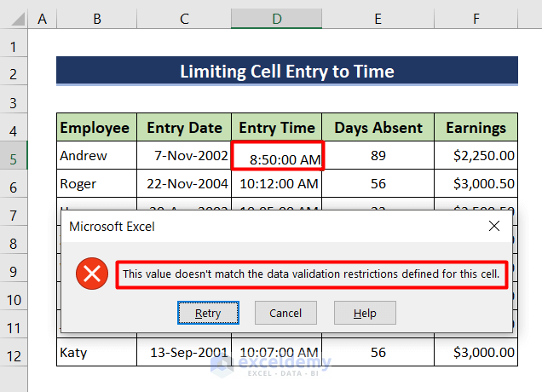Select the Andrew employee cell
This screenshot has height=392, width=542.
pyautogui.click(x=96, y=156)
